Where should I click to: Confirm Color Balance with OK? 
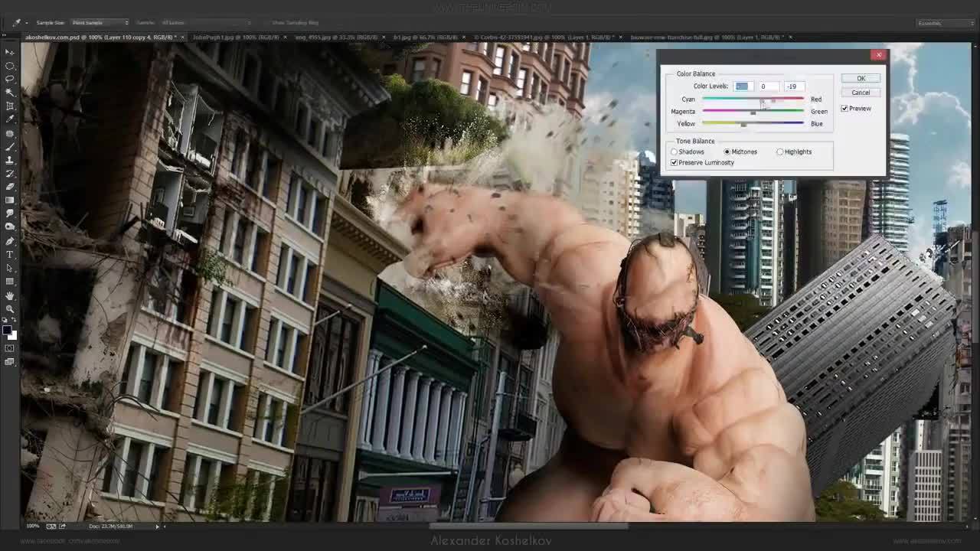click(x=861, y=78)
